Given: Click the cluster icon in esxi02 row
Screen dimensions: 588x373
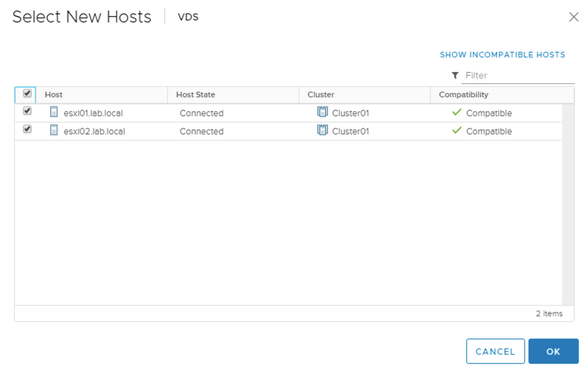Looking at the screenshot, I should pos(323,131).
